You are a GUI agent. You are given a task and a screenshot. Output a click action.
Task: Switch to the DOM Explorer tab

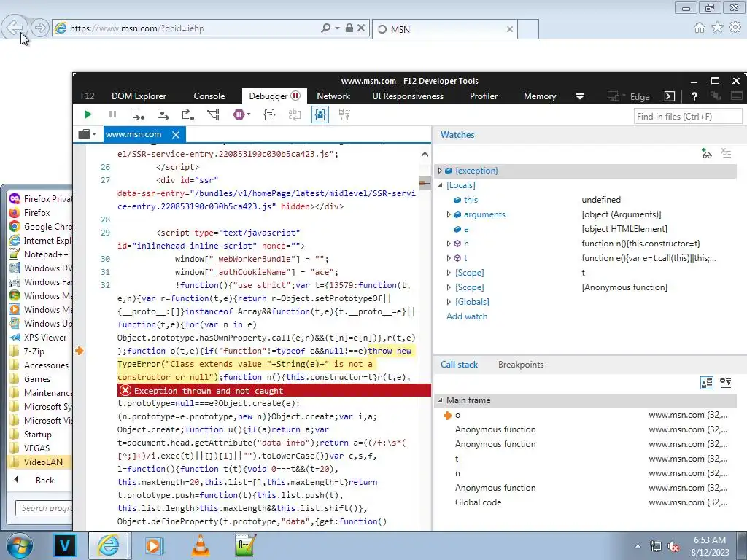[x=139, y=96]
